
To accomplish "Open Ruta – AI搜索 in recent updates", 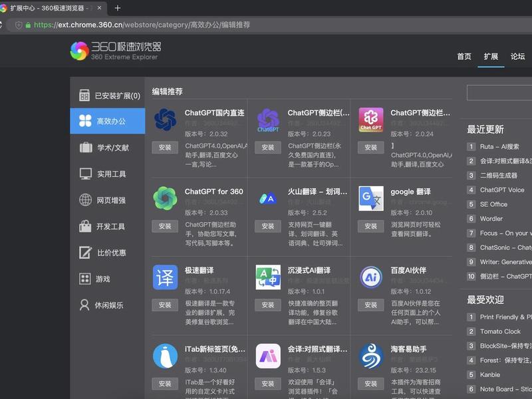I will [x=499, y=146].
